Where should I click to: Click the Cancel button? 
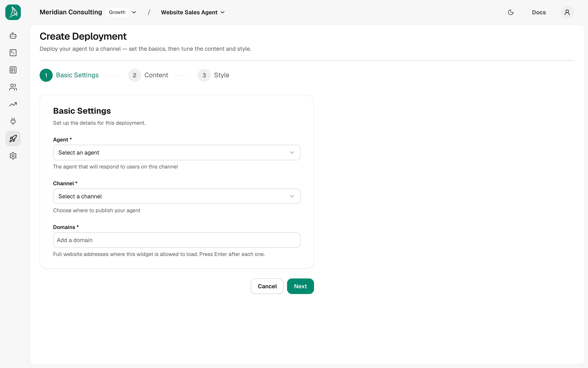click(x=267, y=286)
